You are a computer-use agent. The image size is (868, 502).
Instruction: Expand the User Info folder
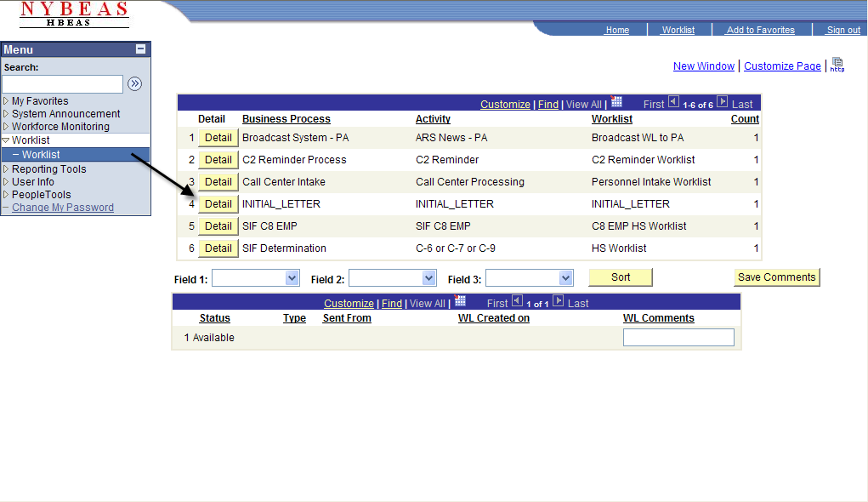click(x=6, y=182)
